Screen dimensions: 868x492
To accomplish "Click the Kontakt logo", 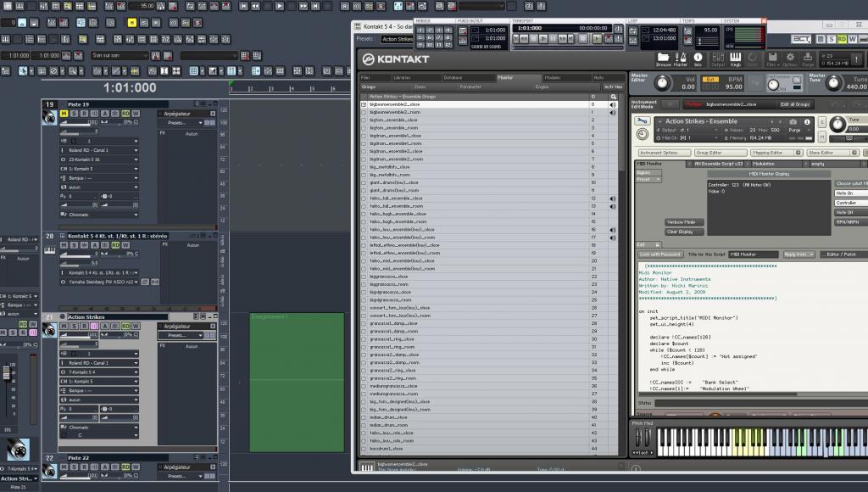I will pyautogui.click(x=396, y=59).
